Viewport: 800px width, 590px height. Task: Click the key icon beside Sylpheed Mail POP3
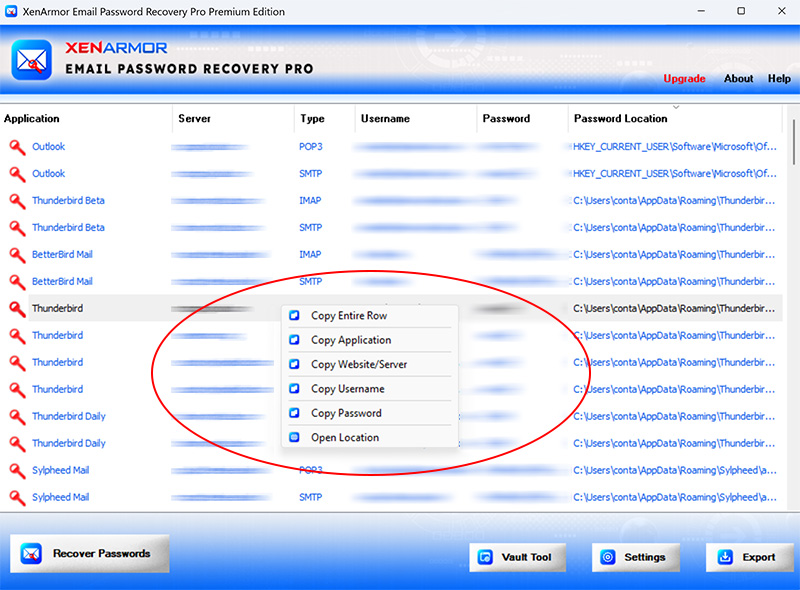click(17, 471)
